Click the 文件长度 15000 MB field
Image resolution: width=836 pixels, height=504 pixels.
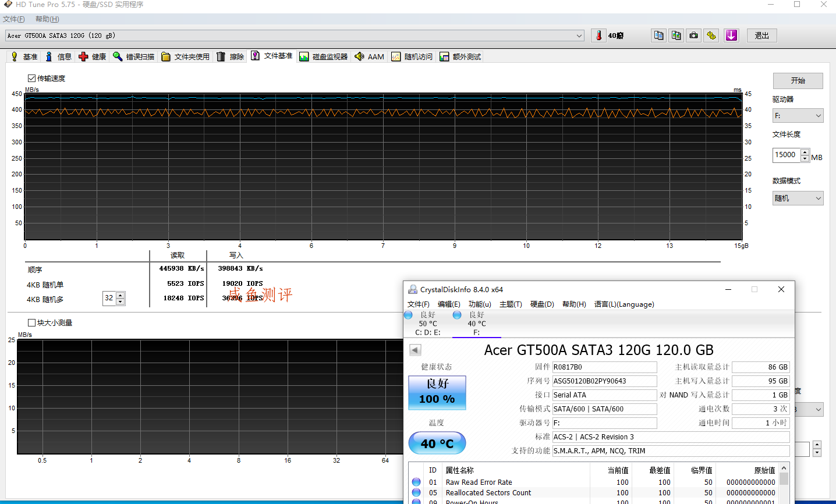787,155
